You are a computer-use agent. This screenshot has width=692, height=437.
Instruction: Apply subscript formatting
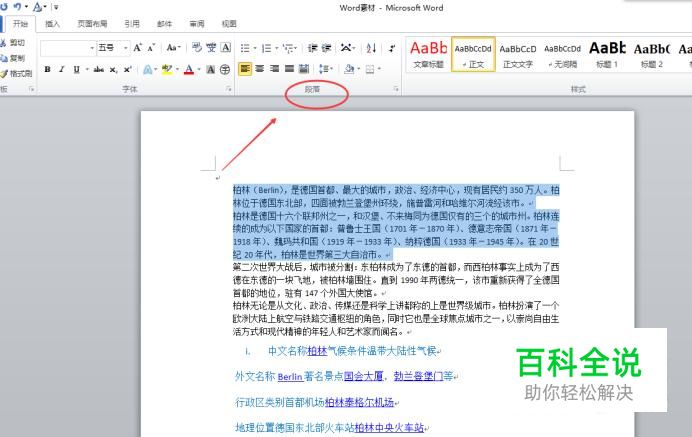click(x=114, y=69)
